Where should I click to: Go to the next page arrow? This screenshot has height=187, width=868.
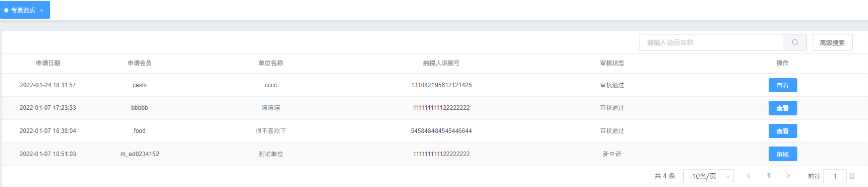click(788, 176)
